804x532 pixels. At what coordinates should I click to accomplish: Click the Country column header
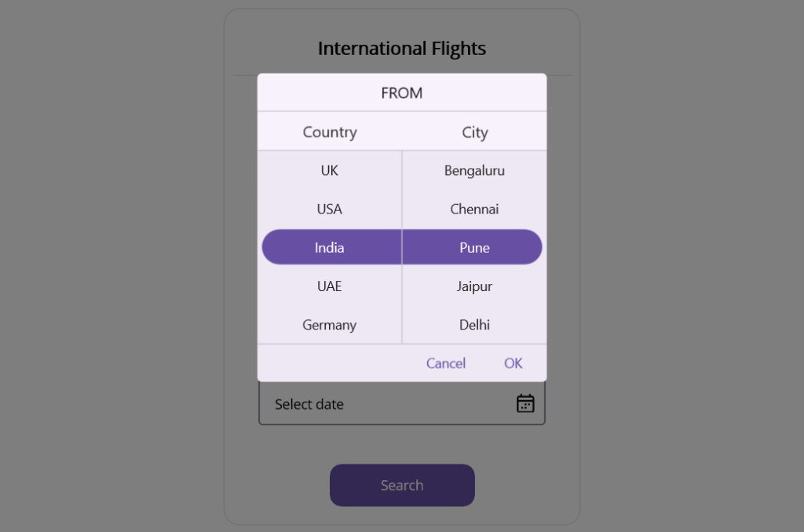(329, 131)
